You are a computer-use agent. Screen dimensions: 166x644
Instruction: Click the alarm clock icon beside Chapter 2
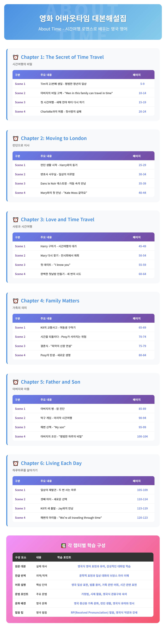tap(16, 139)
